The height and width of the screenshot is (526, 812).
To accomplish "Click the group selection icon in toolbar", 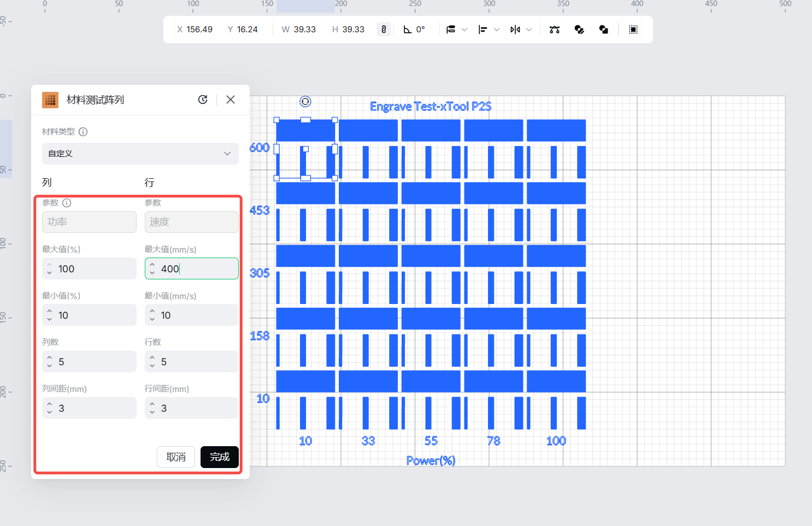I will point(633,30).
